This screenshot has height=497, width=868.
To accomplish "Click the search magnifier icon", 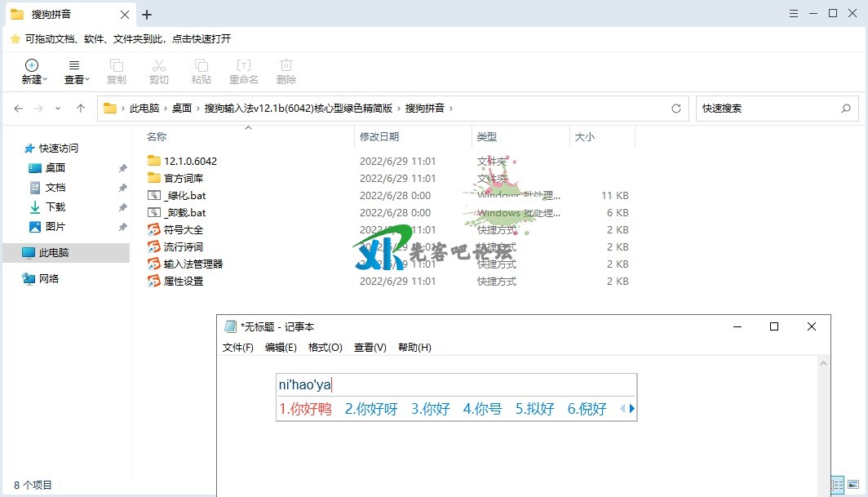I will pos(846,109).
